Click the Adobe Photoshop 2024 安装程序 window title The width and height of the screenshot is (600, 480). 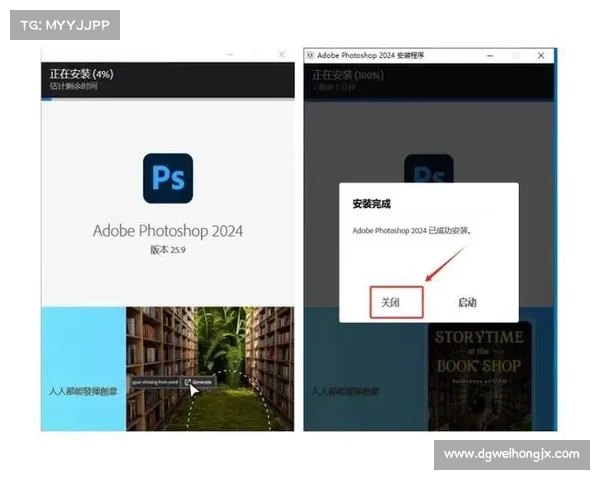(x=370, y=56)
